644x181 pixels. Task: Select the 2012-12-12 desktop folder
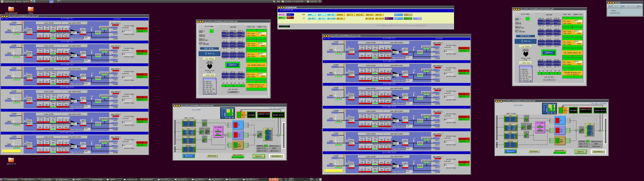(x=11, y=161)
